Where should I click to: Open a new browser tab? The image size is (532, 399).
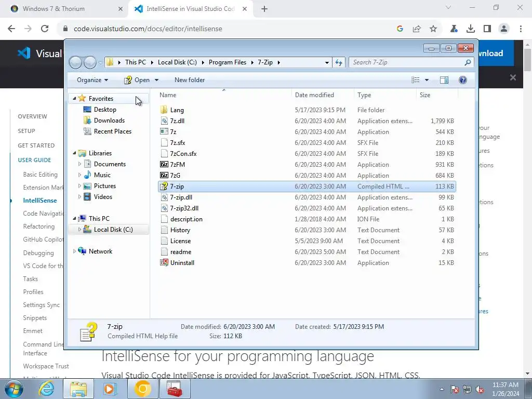click(x=264, y=9)
